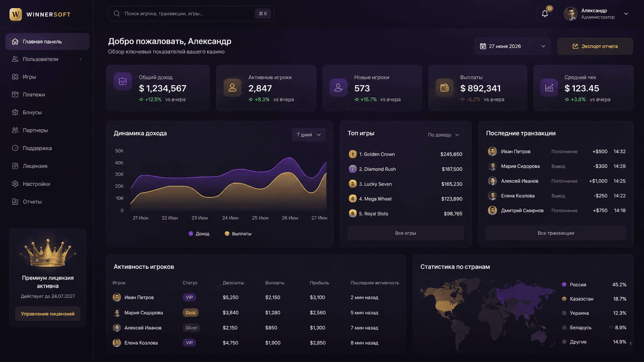Open Бонусы section
Image resolution: width=644 pixels, height=362 pixels.
click(x=47, y=112)
